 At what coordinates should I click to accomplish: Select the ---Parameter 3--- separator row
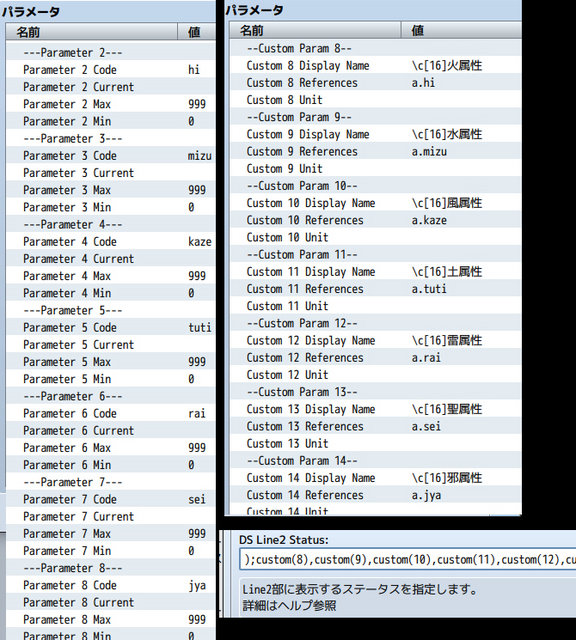click(111, 138)
